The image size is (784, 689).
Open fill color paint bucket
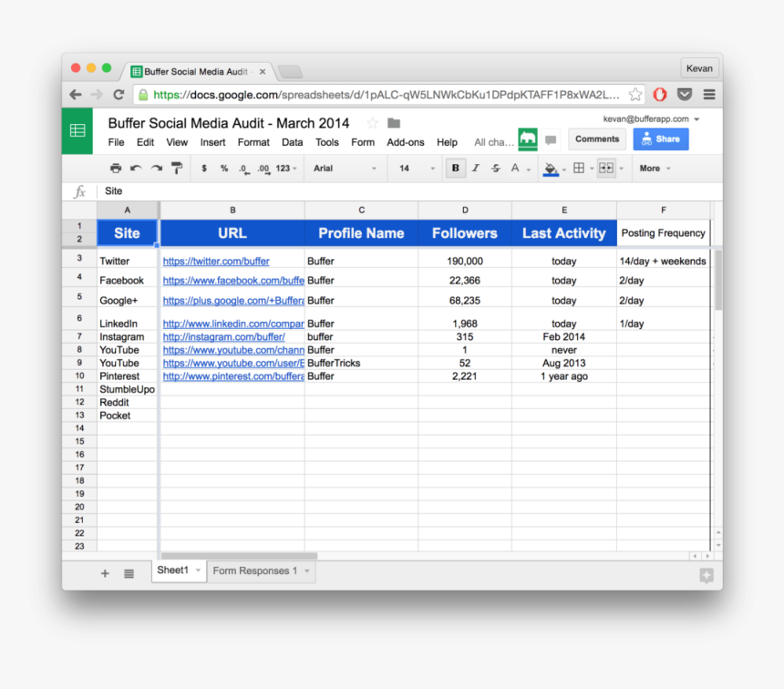click(551, 169)
